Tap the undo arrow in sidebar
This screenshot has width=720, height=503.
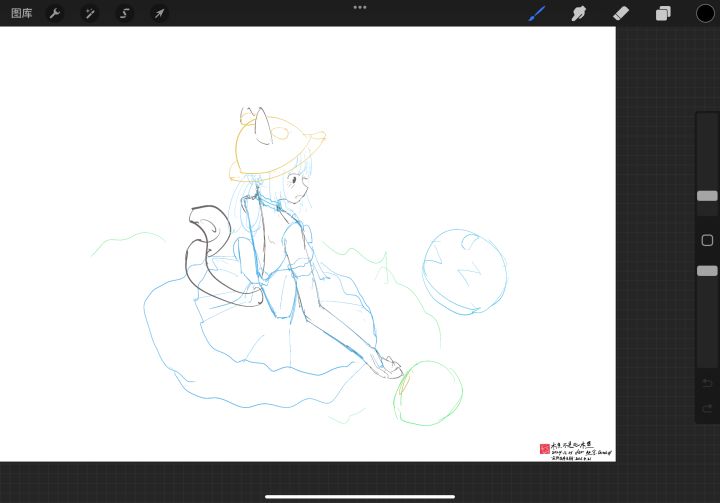click(x=707, y=383)
